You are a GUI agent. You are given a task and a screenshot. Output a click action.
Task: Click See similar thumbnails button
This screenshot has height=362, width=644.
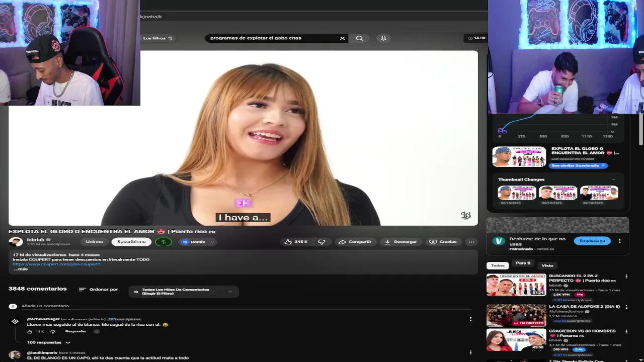pyautogui.click(x=578, y=165)
